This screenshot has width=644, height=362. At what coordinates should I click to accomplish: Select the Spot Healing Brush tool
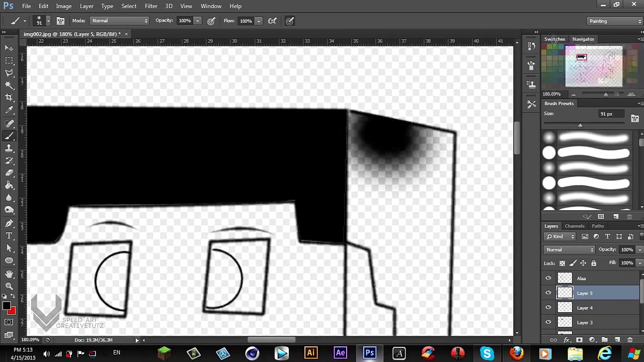9,123
